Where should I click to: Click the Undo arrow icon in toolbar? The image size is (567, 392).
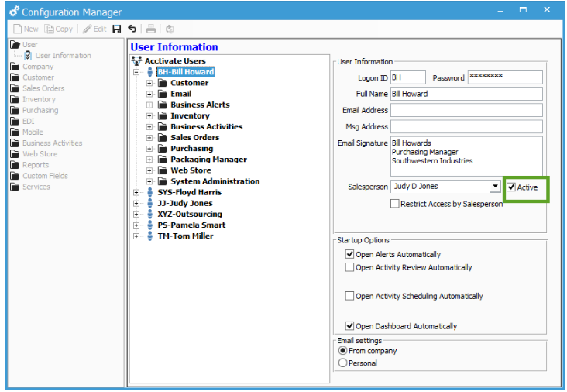tap(132, 29)
